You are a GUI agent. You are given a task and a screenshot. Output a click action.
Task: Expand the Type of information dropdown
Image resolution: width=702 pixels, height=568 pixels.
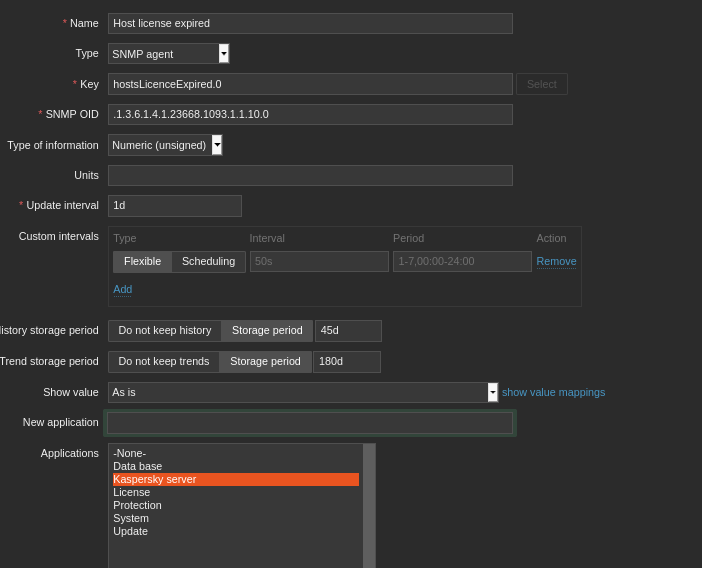click(x=165, y=145)
